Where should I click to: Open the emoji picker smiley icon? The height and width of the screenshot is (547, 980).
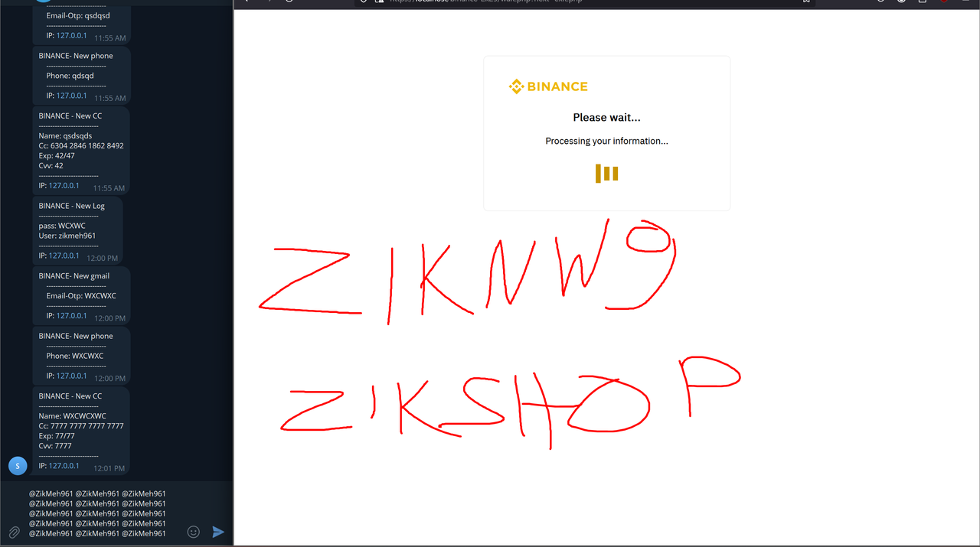click(x=194, y=532)
